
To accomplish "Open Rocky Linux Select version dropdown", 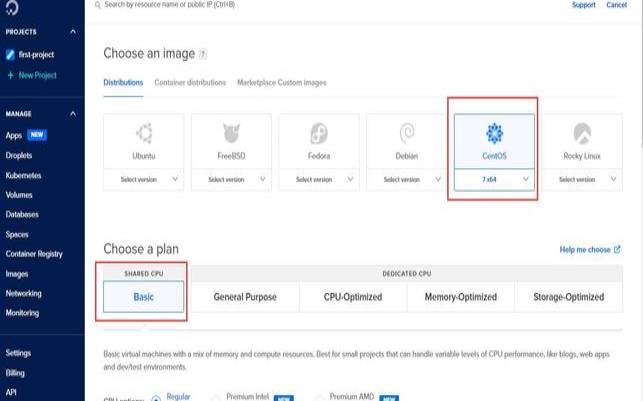I will coord(582,180).
